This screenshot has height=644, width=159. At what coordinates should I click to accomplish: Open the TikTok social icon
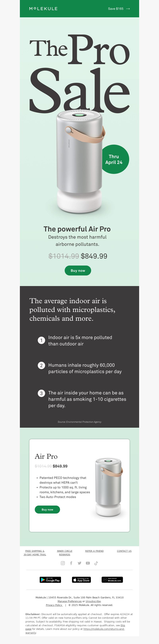96,563
